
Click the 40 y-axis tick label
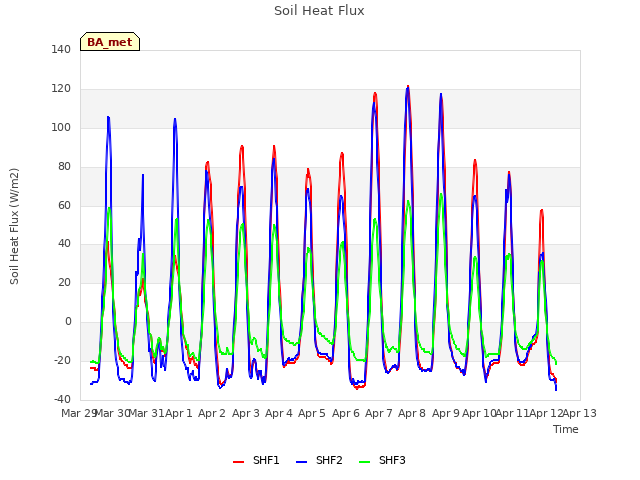tap(64, 244)
